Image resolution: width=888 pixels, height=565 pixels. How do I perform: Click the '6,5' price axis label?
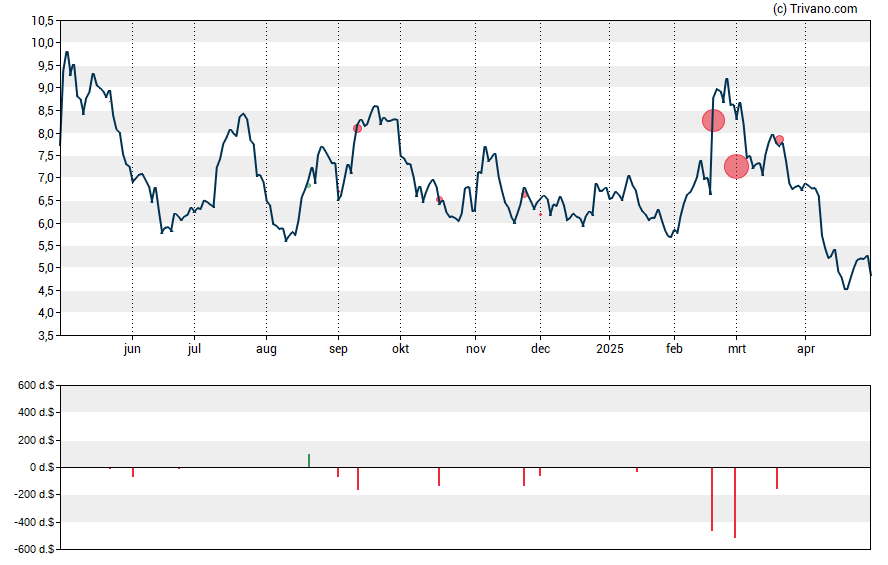click(x=46, y=201)
